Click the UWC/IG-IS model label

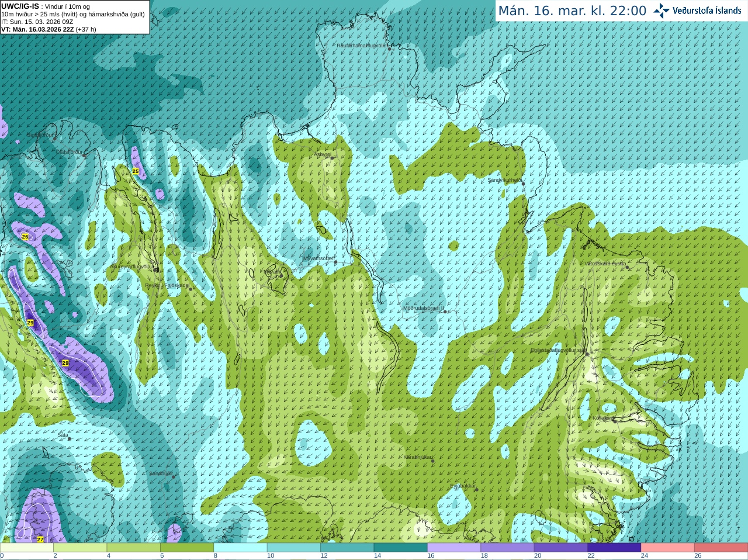coord(20,6)
